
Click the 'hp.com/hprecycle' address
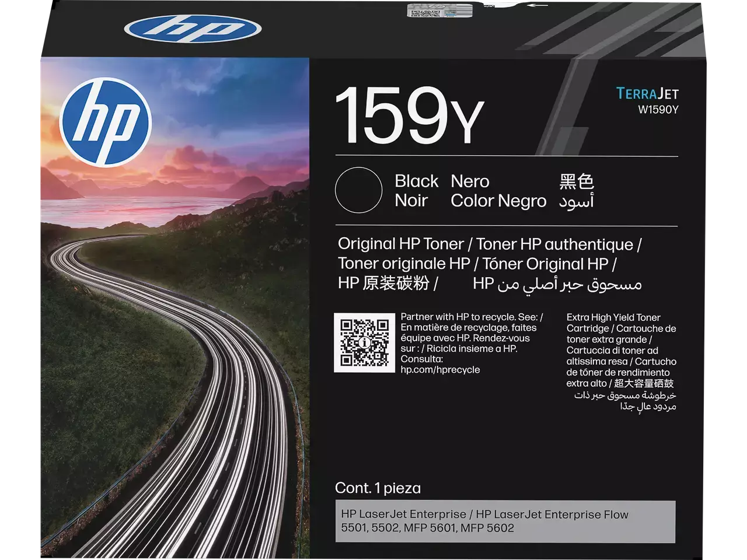tap(440, 370)
